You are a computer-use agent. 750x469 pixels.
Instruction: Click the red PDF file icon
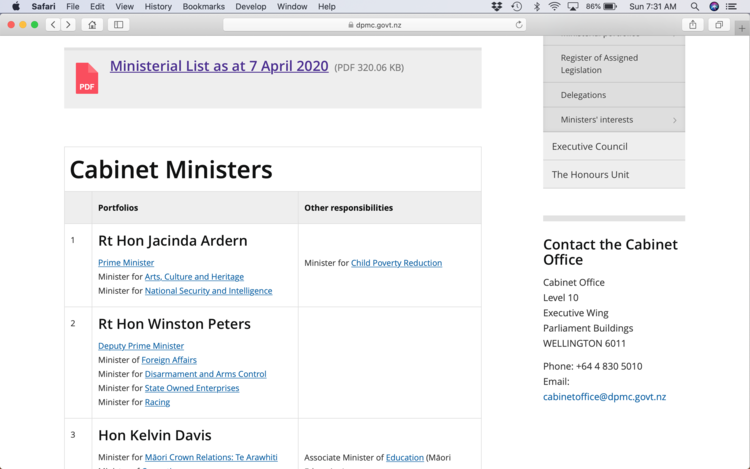tap(87, 78)
